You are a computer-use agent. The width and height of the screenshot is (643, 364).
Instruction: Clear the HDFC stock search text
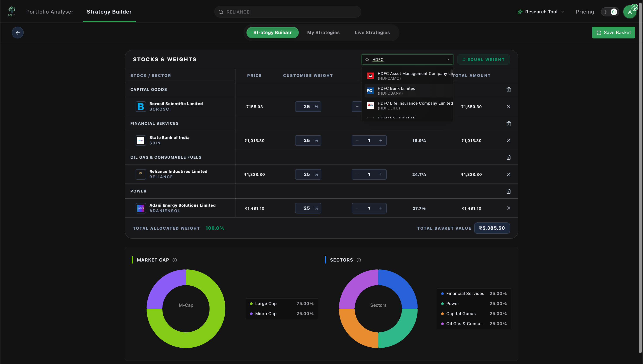(448, 59)
